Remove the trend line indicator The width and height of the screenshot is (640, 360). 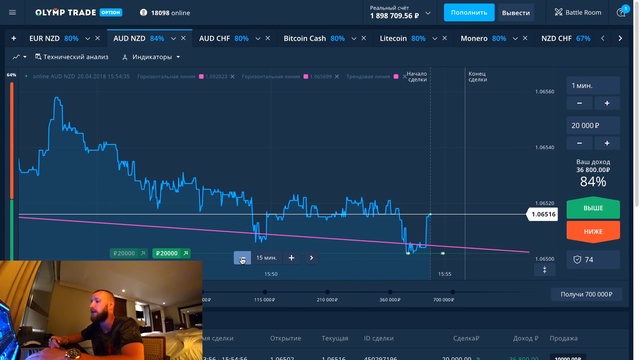click(405, 76)
